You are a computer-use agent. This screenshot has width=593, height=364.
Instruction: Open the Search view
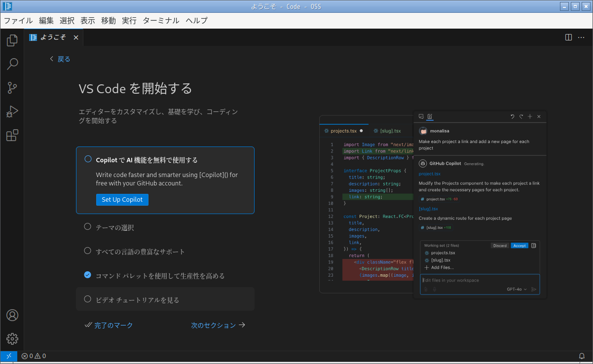(12, 64)
